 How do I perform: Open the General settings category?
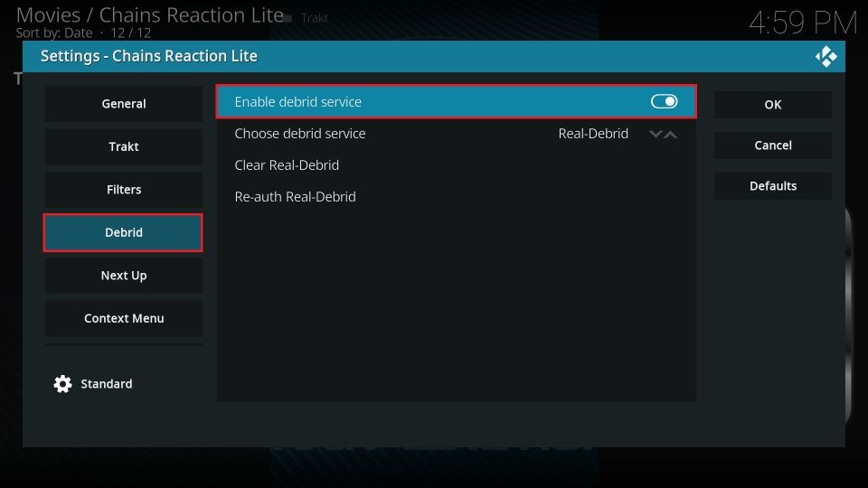124,103
